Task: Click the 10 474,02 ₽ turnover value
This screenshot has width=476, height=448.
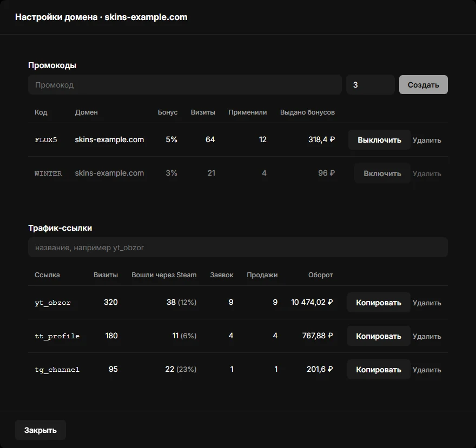Action: tap(312, 302)
